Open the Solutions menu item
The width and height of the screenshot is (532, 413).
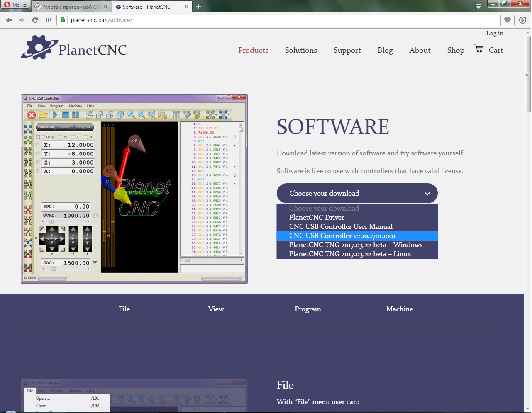click(x=301, y=50)
